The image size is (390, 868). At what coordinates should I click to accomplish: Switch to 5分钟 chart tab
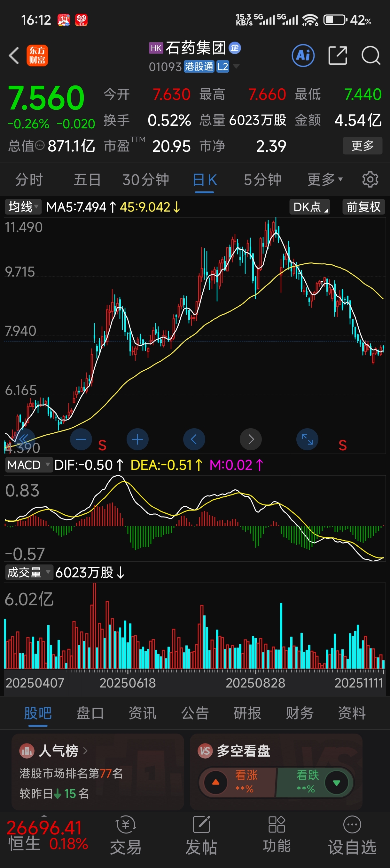(x=262, y=180)
